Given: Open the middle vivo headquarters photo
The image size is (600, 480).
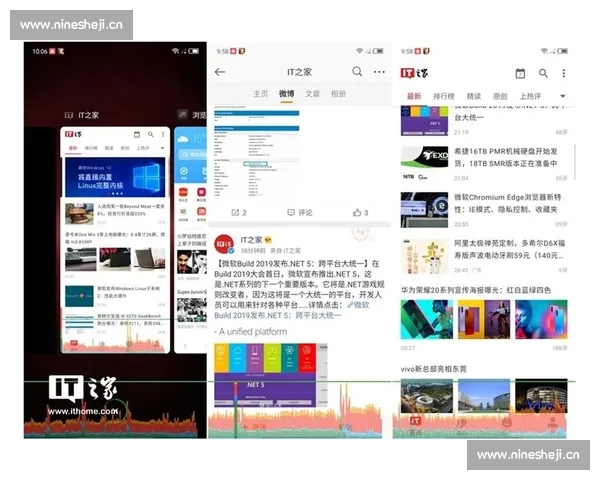Looking at the screenshot, I should (x=484, y=396).
